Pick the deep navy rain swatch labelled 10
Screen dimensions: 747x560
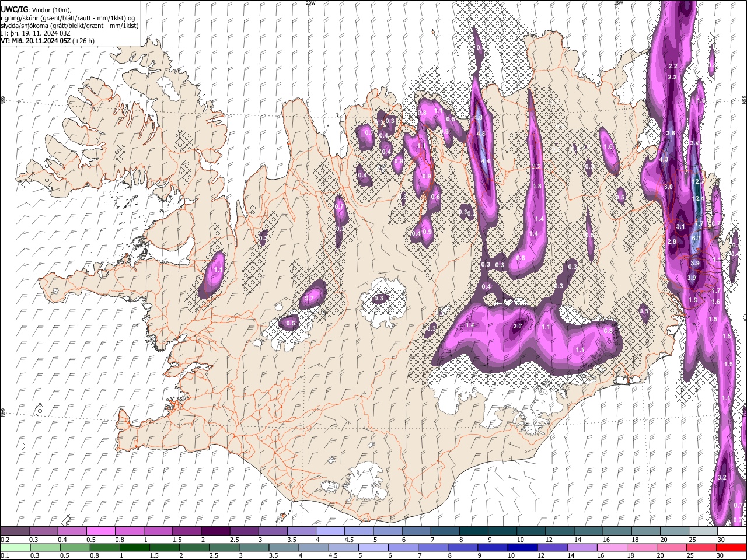pyautogui.click(x=522, y=547)
